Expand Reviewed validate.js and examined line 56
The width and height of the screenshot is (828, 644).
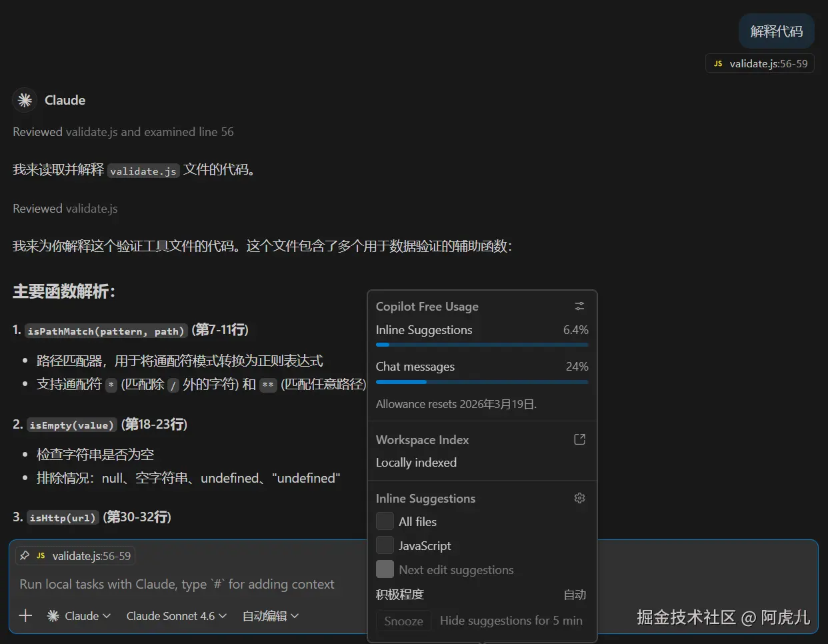pyautogui.click(x=123, y=132)
